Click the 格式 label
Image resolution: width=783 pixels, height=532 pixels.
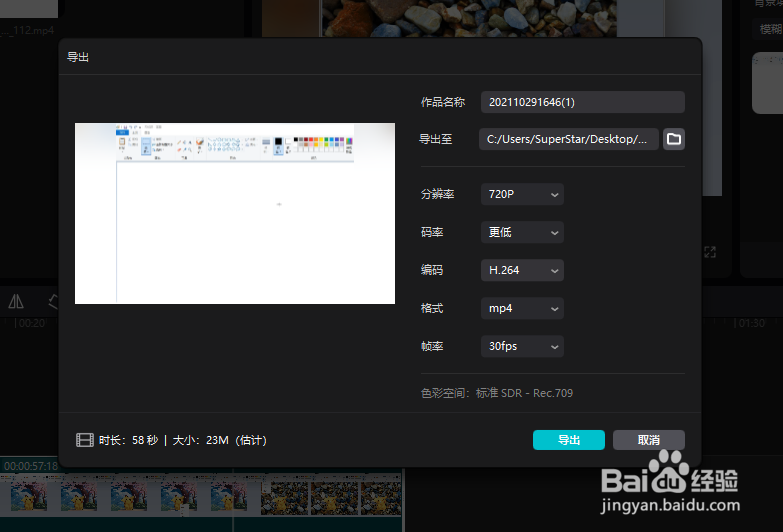[432, 308]
